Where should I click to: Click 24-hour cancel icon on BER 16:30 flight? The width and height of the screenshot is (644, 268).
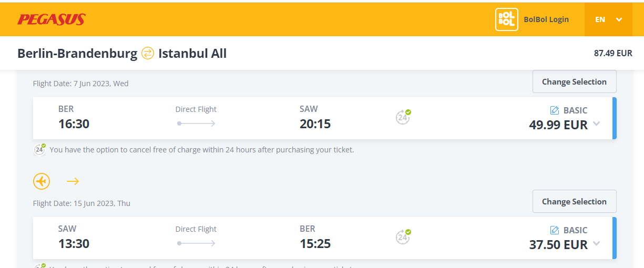click(403, 117)
